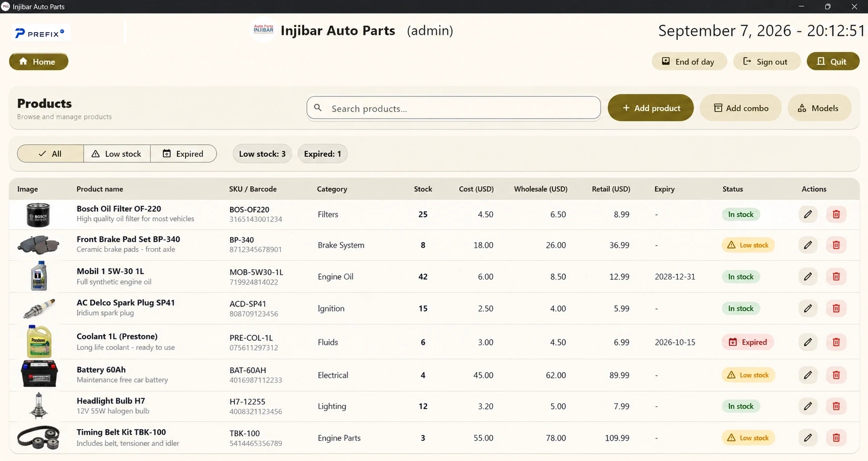Screen dimensions: 868x461
Task: Delete the Mobil 1 5W-30 1L row
Action: tap(836, 276)
